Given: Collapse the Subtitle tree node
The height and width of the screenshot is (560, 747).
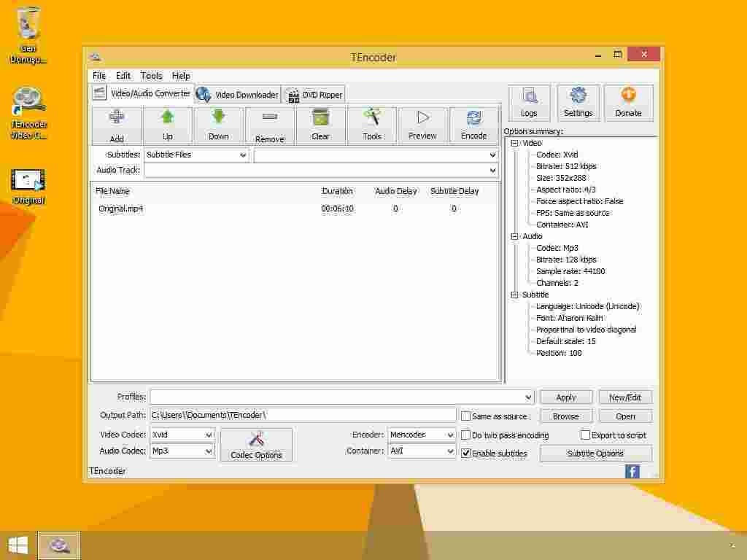Looking at the screenshot, I should coord(514,295).
